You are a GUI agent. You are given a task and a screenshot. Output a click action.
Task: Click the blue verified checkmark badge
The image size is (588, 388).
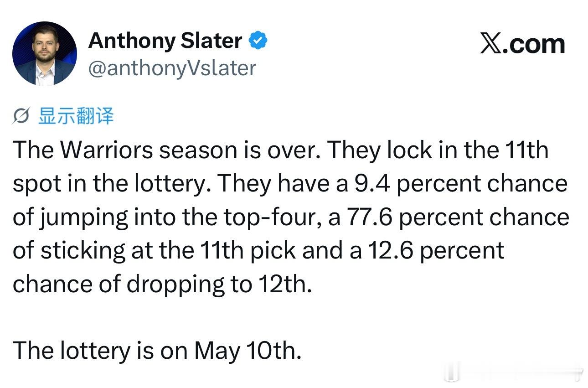tap(258, 41)
